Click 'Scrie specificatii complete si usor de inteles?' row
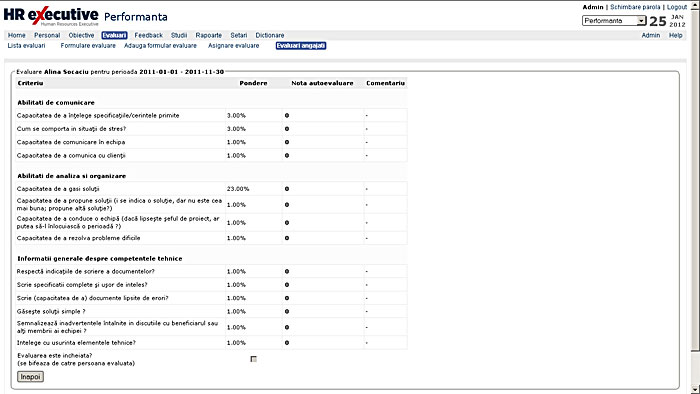The image size is (700, 394). [211, 285]
